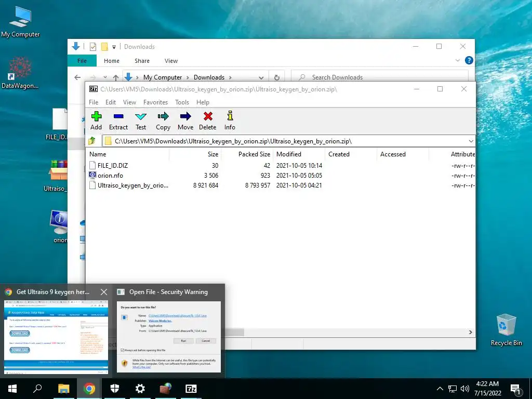Sort by Modified column header
Screen dimensions: 532x399
tap(299, 154)
